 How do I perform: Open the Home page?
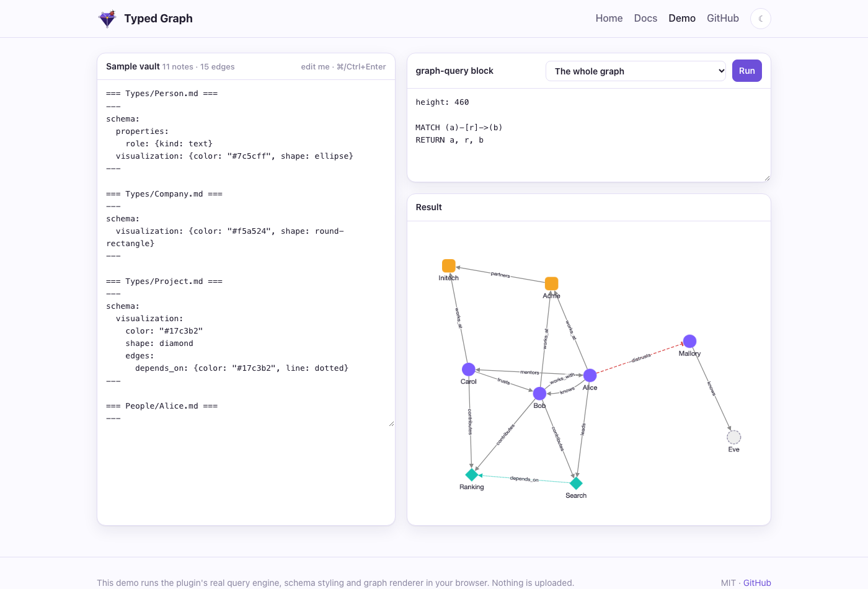pyautogui.click(x=609, y=19)
